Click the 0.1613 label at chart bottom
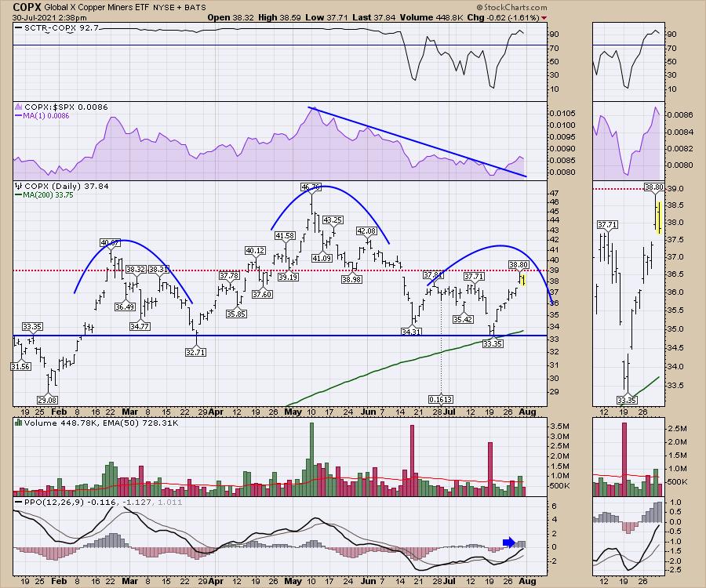The height and width of the screenshot is (588, 706). tap(442, 398)
